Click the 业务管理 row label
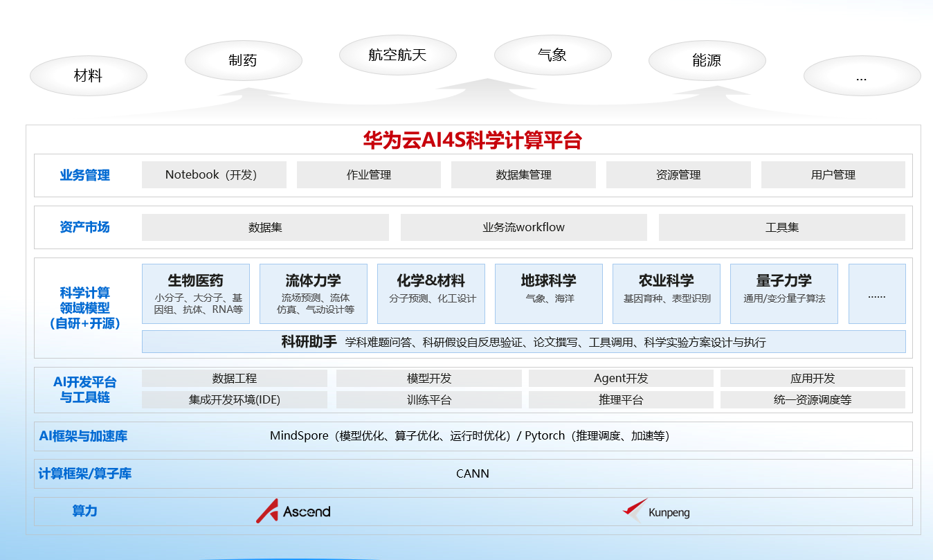 (x=84, y=175)
